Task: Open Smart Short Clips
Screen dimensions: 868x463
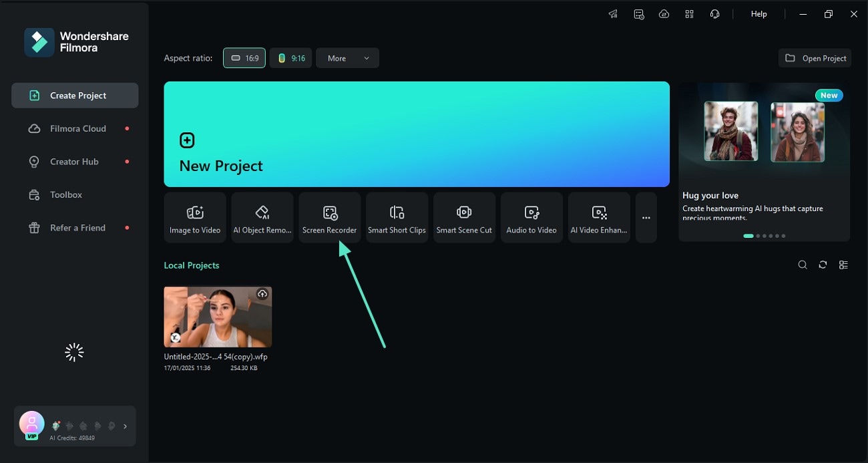Action: [397, 217]
